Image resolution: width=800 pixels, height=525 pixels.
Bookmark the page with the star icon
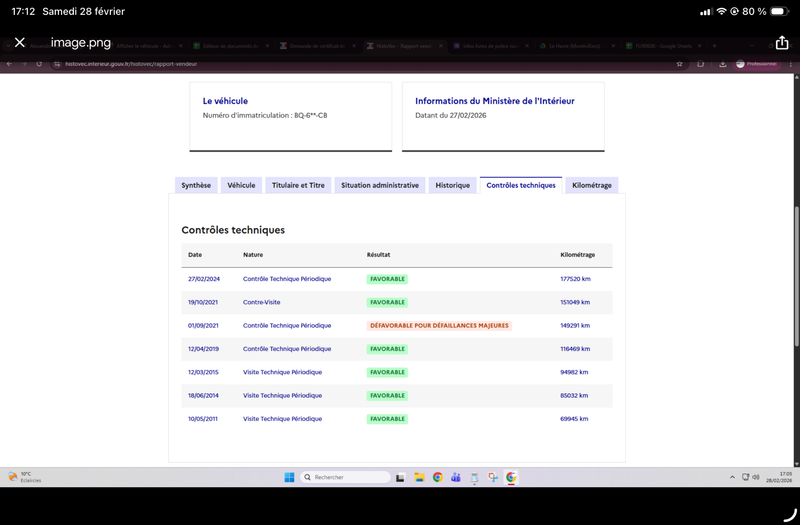(679, 63)
